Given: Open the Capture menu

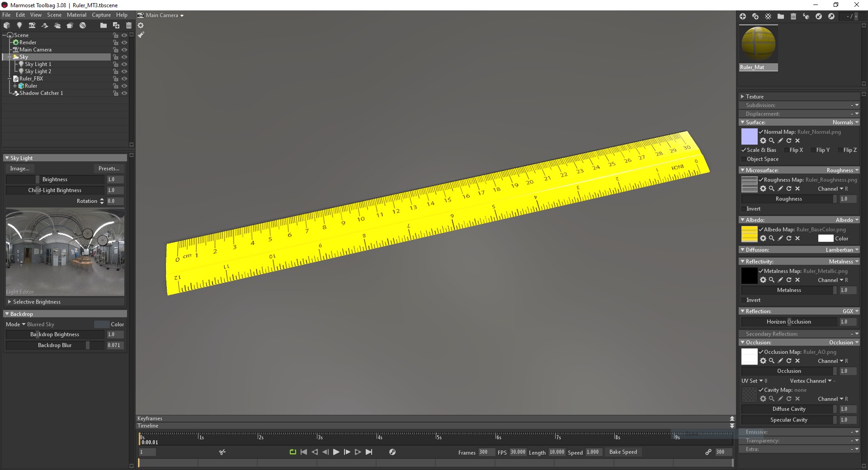Looking at the screenshot, I should pos(101,15).
